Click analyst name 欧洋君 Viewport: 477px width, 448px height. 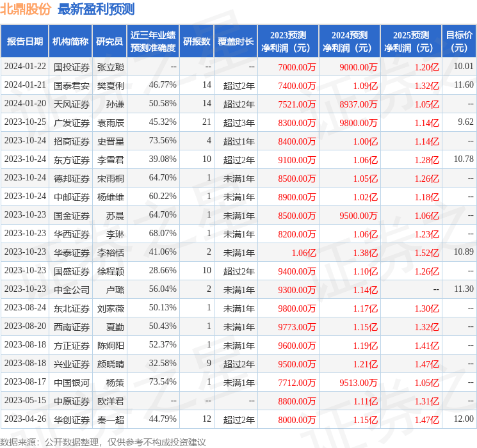110,401
